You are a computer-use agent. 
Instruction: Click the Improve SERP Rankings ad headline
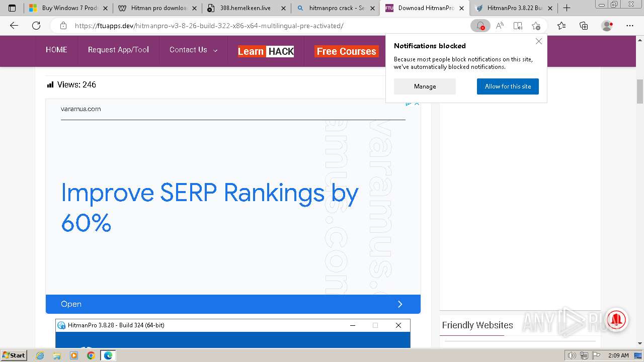tap(209, 207)
